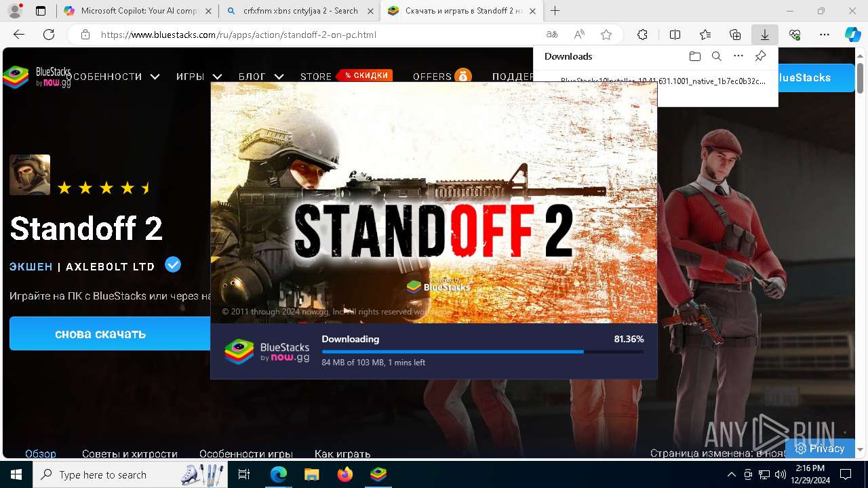This screenshot has width=868, height=488.
Task: Open the OFFERS menu item
Action: pyautogui.click(x=441, y=77)
